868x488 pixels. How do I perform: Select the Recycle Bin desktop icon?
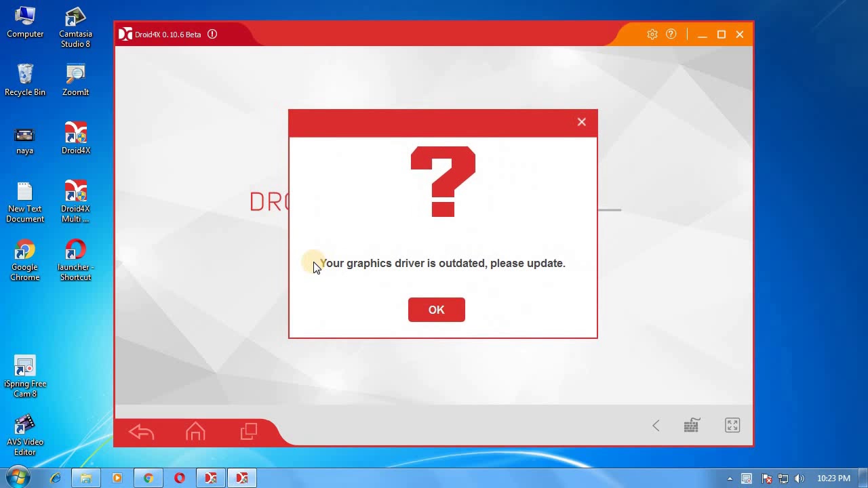pyautogui.click(x=25, y=80)
